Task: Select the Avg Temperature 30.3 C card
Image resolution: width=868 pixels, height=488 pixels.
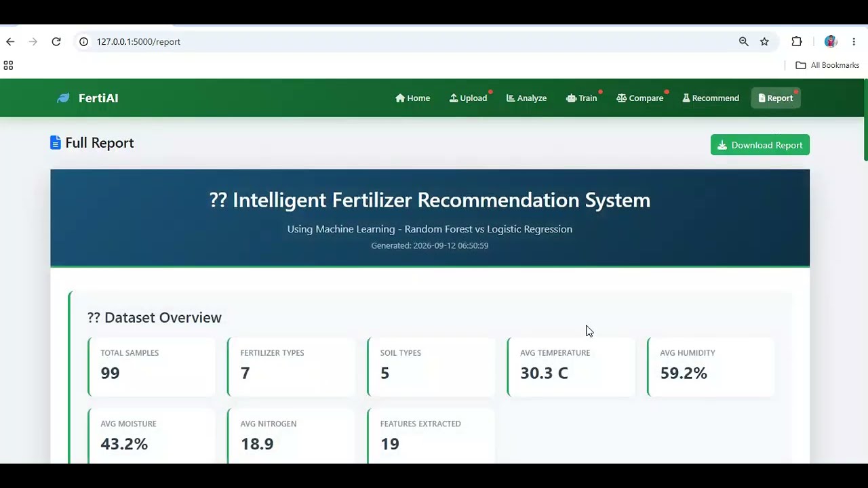Action: pos(571,366)
